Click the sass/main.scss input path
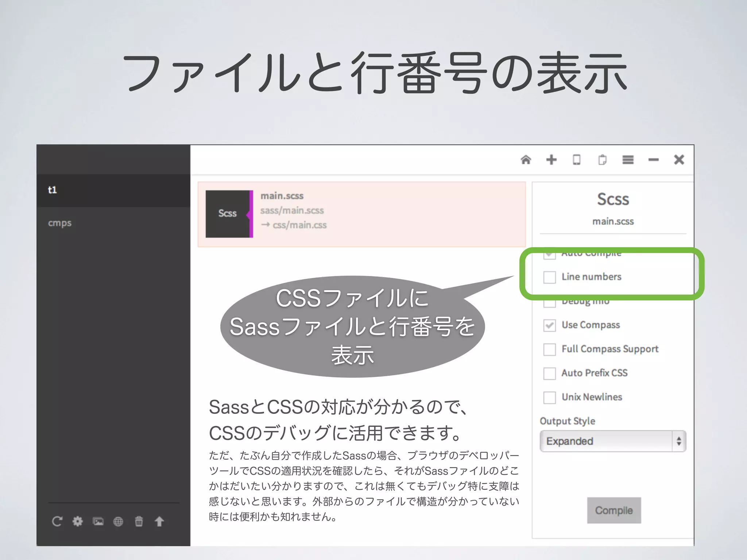This screenshot has width=747, height=560. (292, 211)
